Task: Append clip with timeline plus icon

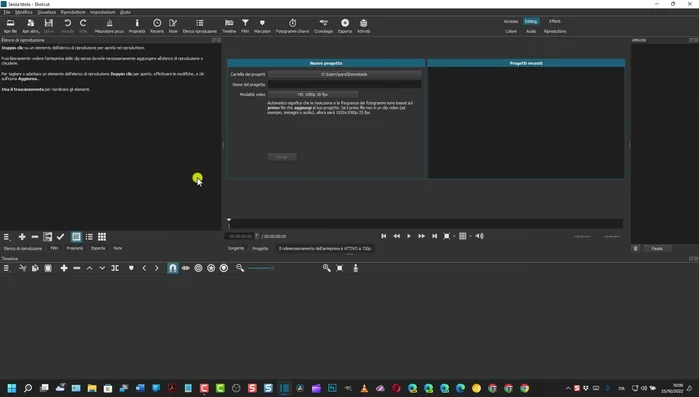Action: (x=64, y=268)
